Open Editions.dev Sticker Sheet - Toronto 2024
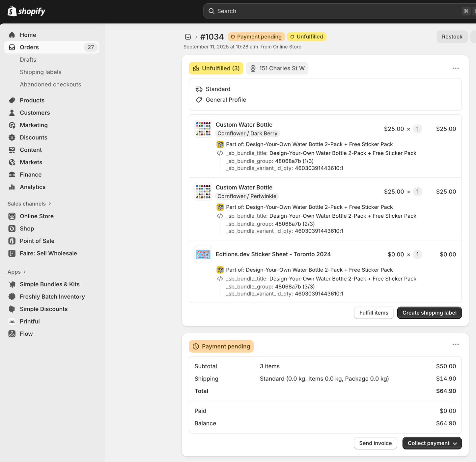 [x=273, y=254]
